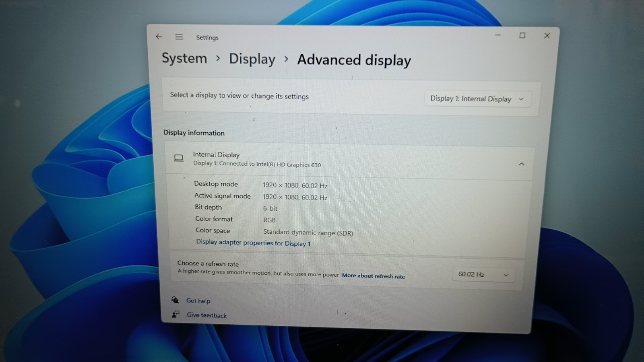This screenshot has width=644, height=362.
Task: Minimize the Settings window
Action: (x=498, y=35)
